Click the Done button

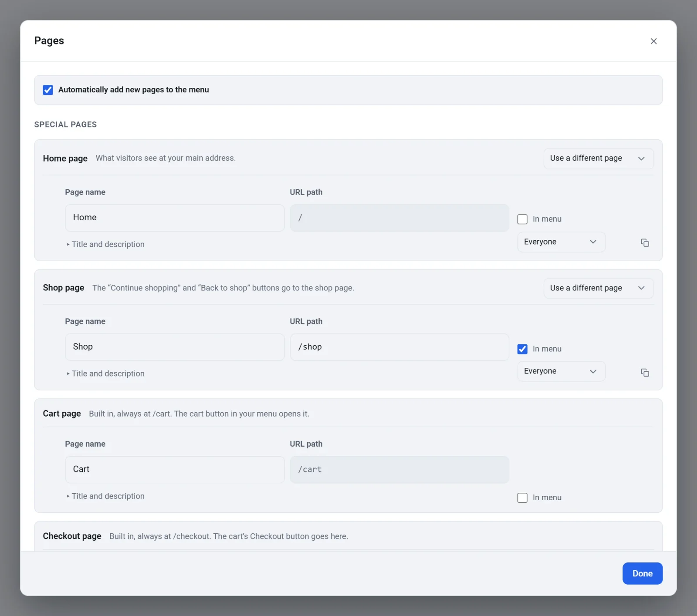point(643,573)
